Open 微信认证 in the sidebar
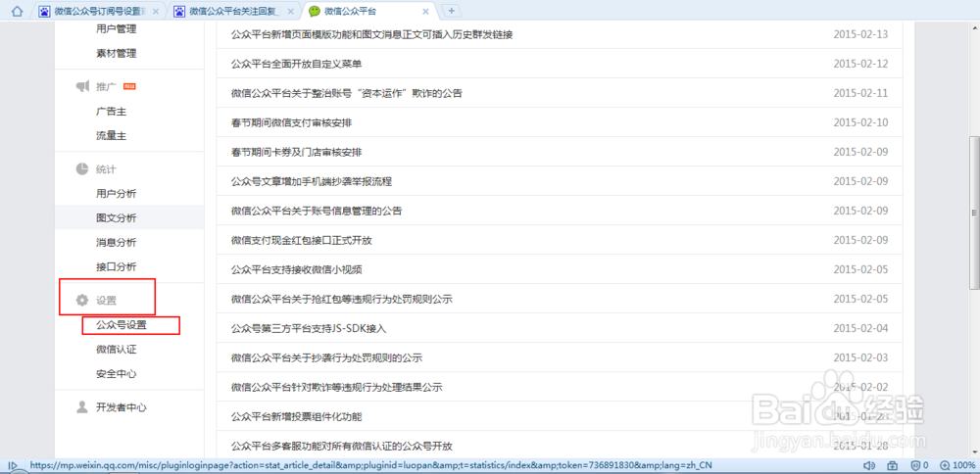The width and height of the screenshot is (980, 474). click(x=117, y=350)
